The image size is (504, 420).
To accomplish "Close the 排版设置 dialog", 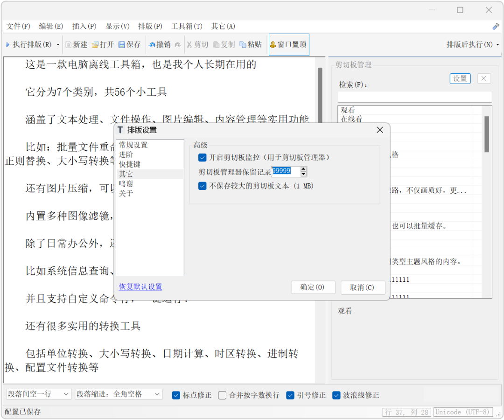I will 380,130.
